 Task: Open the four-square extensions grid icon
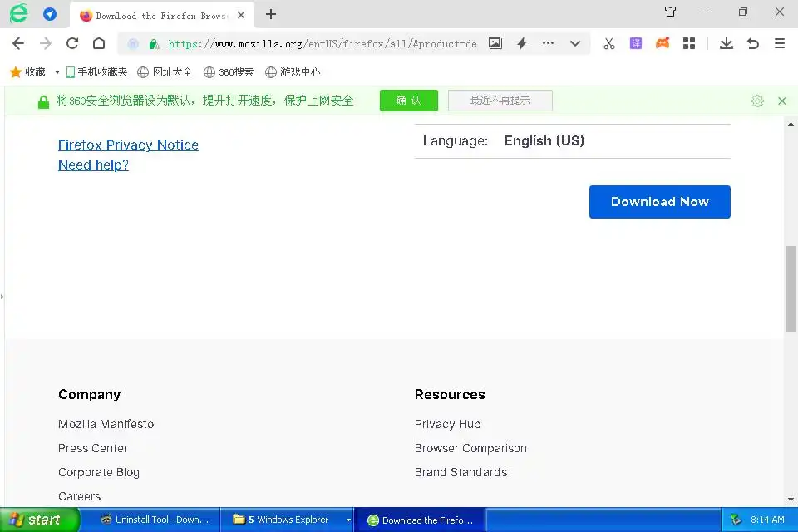pos(689,43)
